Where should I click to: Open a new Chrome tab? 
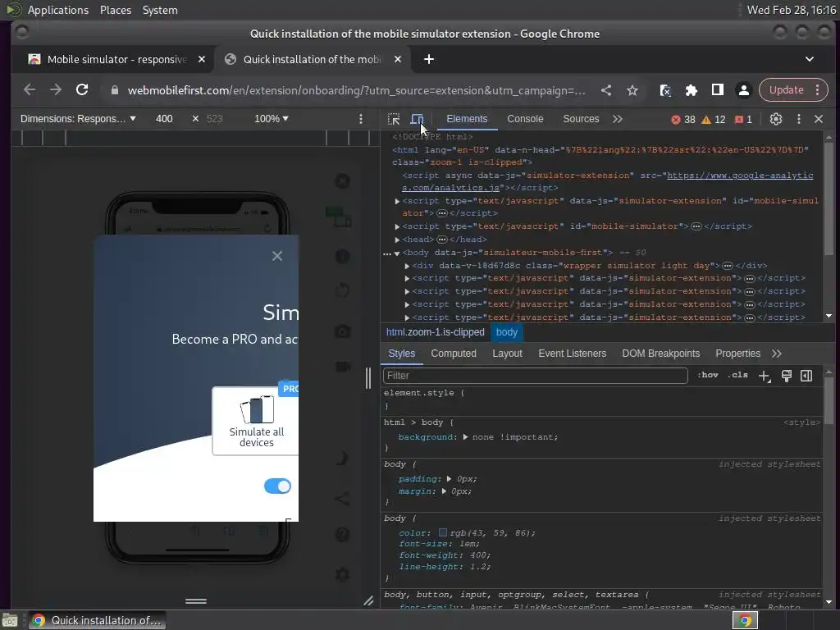click(x=428, y=59)
